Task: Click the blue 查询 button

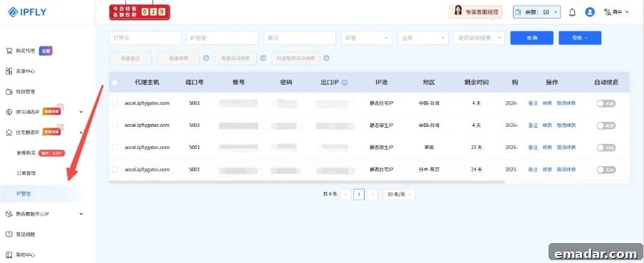Action: click(532, 38)
